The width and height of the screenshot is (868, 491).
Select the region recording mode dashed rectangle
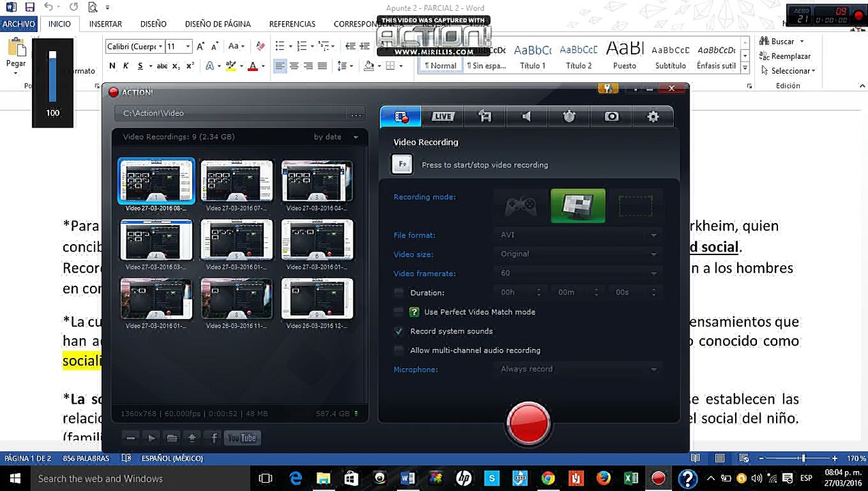click(635, 206)
